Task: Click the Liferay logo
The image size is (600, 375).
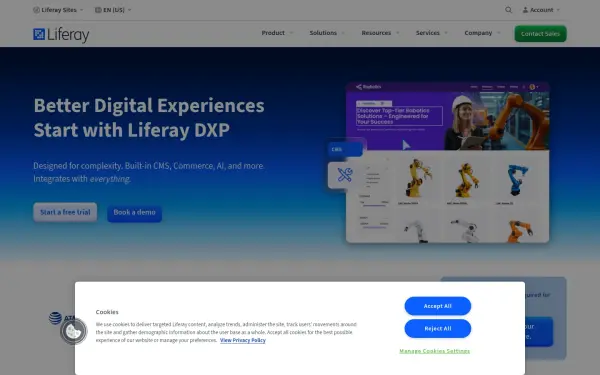Action: [61, 34]
